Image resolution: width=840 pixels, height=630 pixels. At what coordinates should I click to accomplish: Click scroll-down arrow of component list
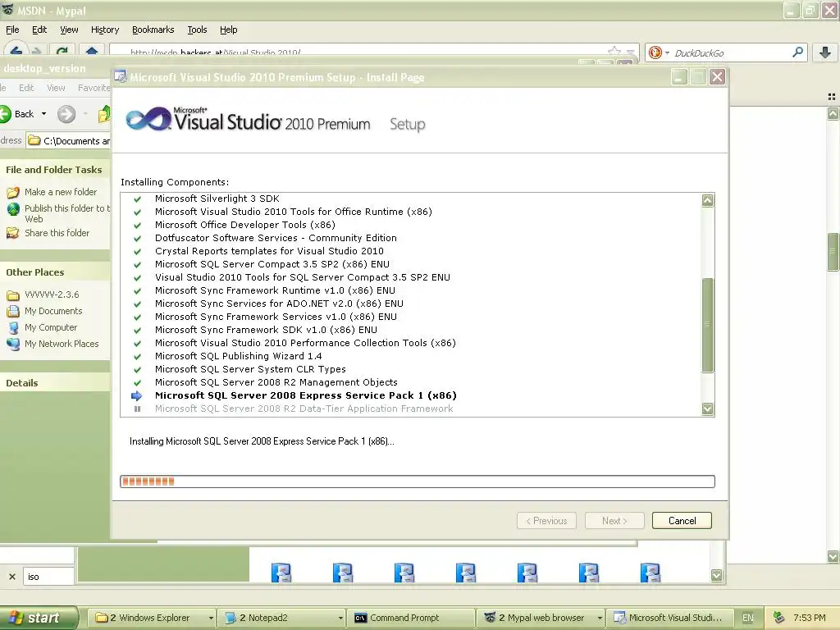[x=707, y=409]
